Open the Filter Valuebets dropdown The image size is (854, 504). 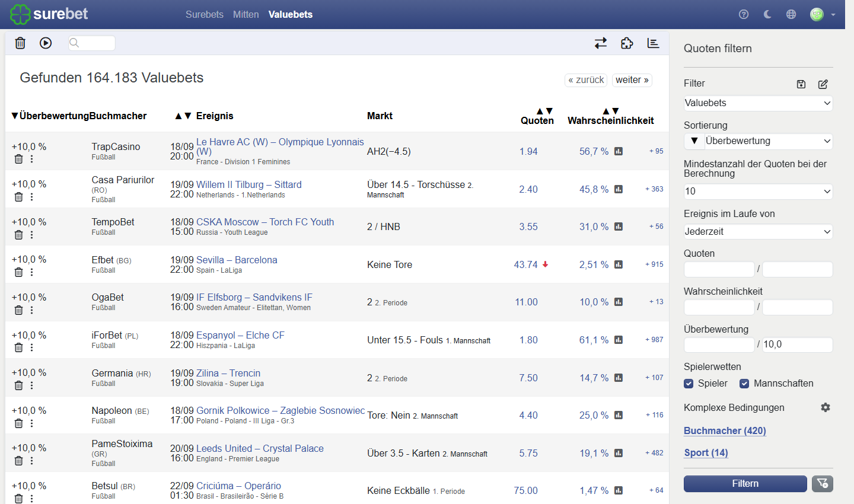point(758,103)
